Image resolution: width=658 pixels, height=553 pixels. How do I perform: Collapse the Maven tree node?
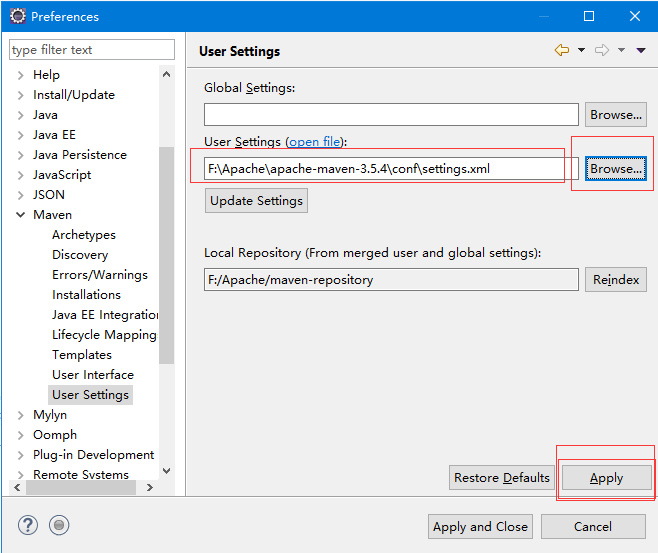pyautogui.click(x=21, y=215)
